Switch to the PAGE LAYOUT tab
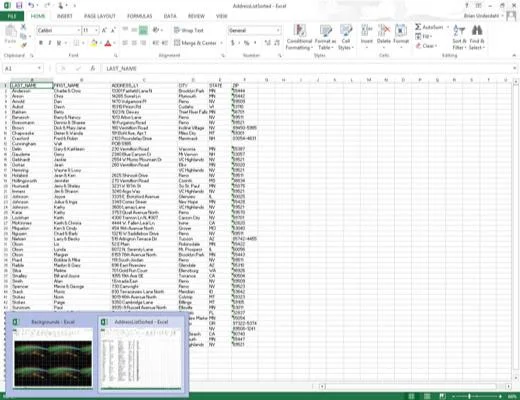The width and height of the screenshot is (520, 400). tap(99, 16)
